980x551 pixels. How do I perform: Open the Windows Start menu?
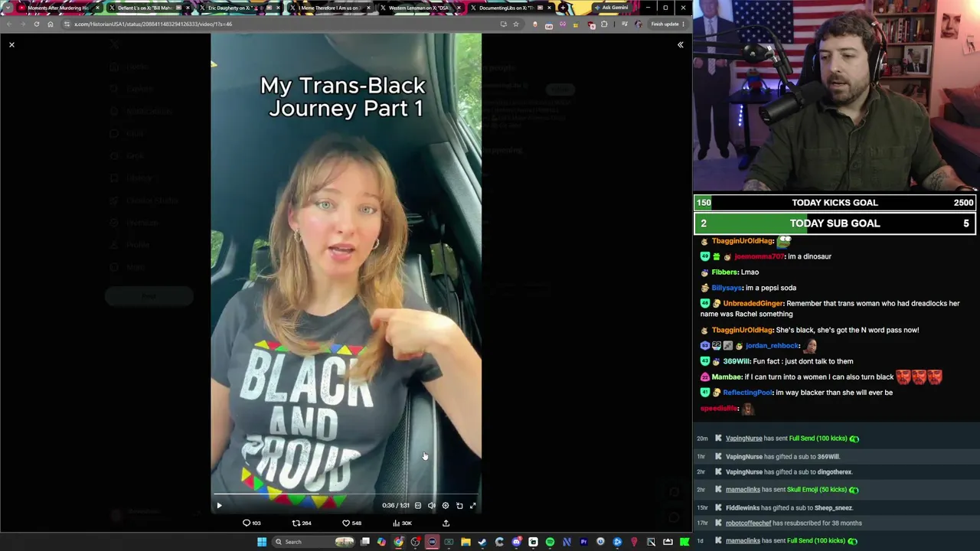click(262, 542)
